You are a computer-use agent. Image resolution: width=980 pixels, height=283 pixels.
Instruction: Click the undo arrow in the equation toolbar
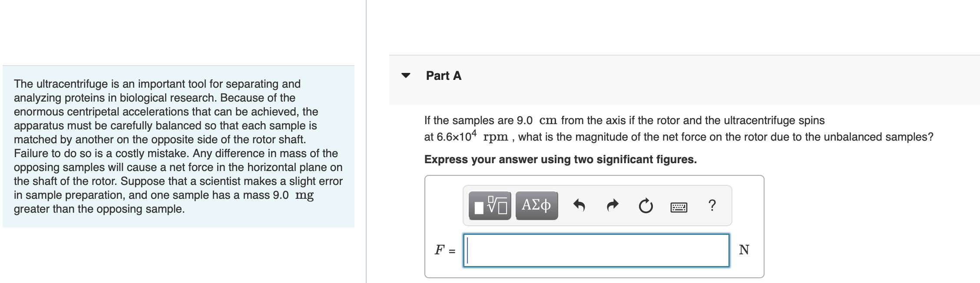[x=579, y=206]
